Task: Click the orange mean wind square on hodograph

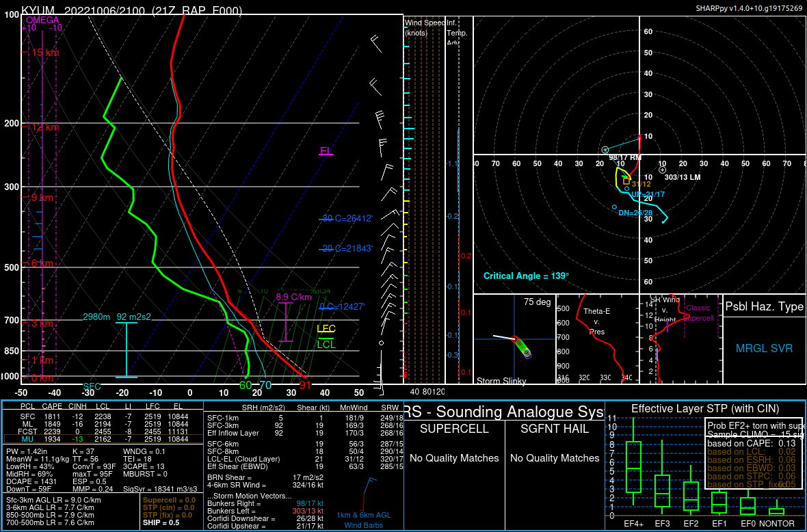Action: pyautogui.click(x=626, y=181)
